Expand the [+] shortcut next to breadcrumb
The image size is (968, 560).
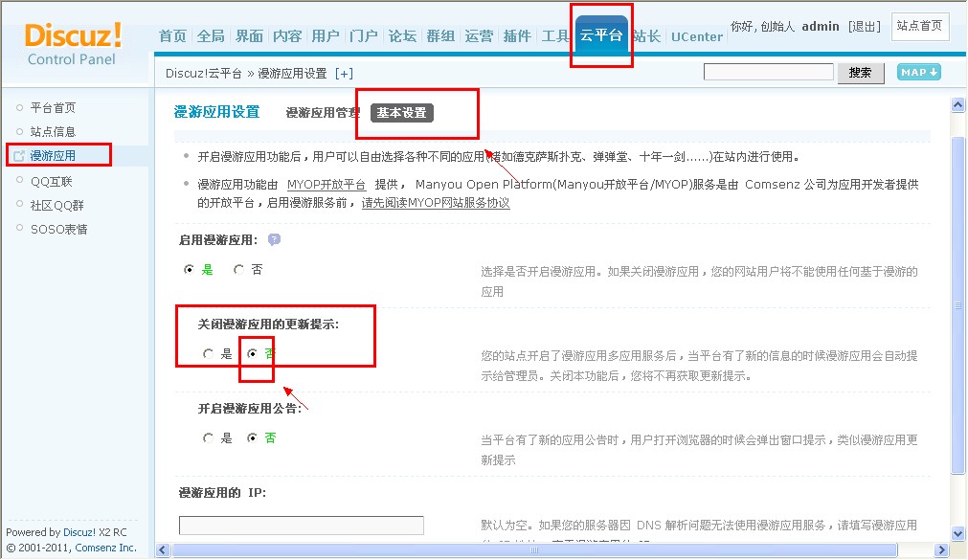344,74
